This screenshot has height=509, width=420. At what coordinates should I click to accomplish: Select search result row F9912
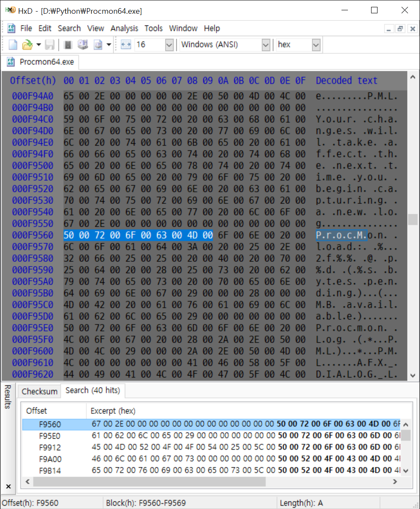[x=212, y=447]
